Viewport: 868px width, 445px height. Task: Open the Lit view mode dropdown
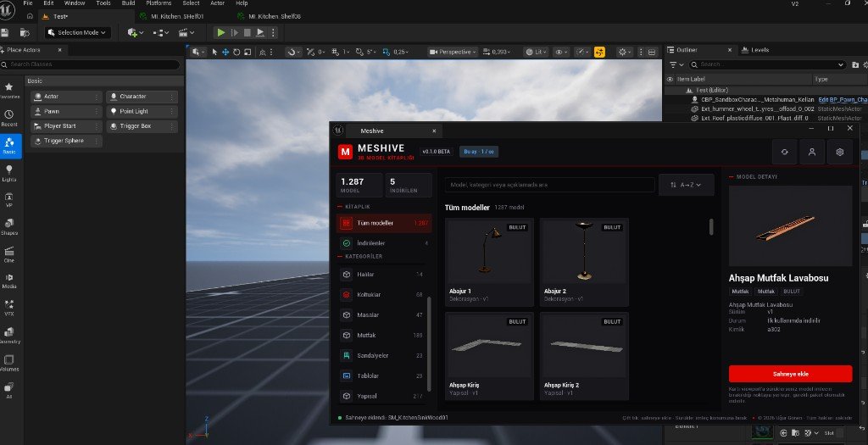click(536, 52)
